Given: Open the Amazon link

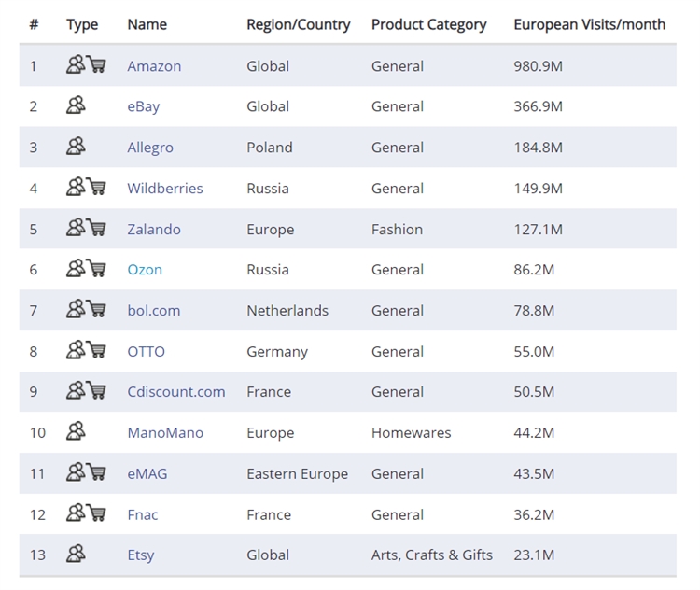Looking at the screenshot, I should point(154,66).
